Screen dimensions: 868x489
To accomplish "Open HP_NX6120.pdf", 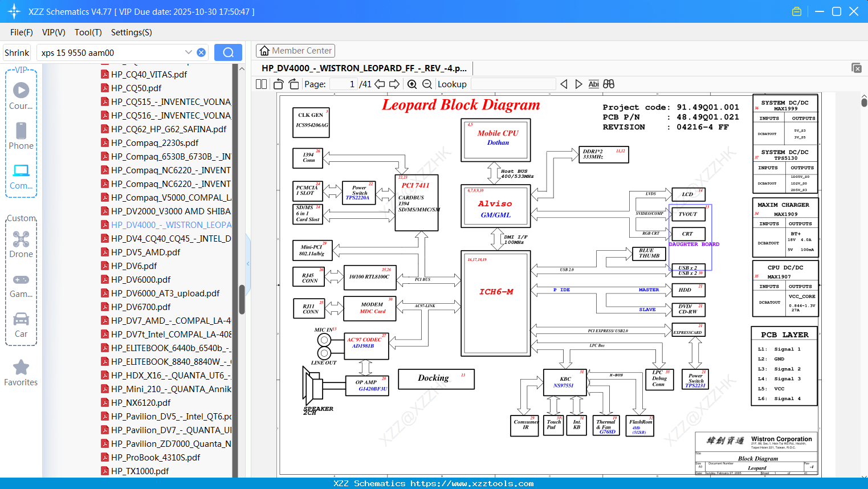I will [141, 402].
